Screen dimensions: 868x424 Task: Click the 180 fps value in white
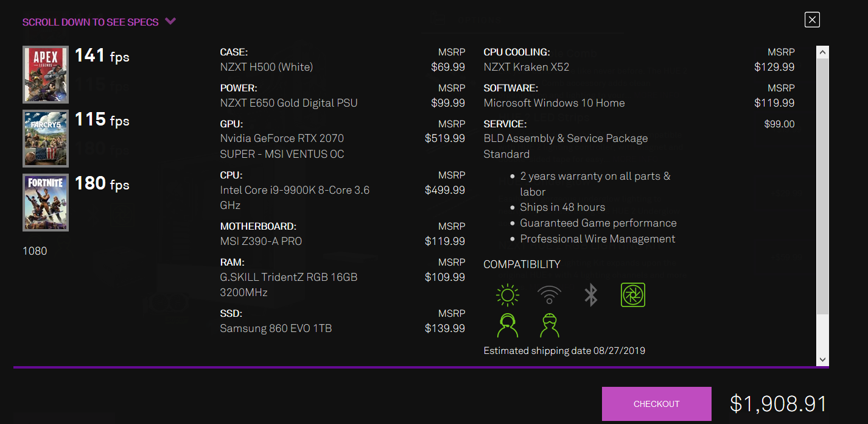tap(102, 183)
